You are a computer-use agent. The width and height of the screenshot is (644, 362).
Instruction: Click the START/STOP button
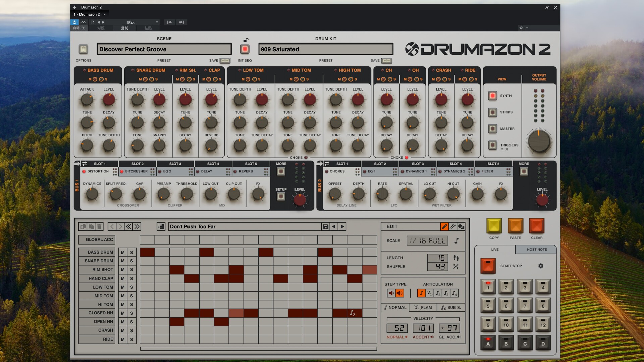click(488, 266)
